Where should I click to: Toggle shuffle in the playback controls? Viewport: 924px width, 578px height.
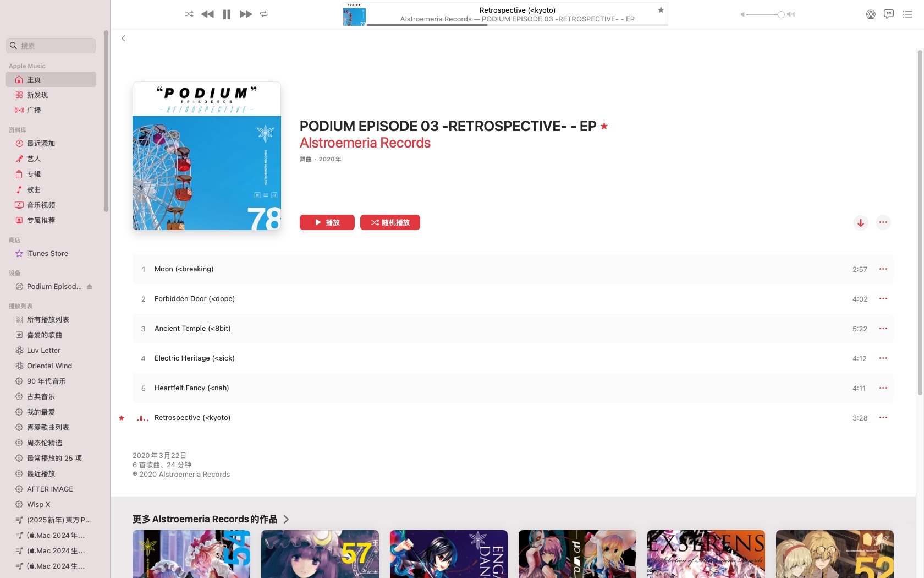(x=189, y=14)
